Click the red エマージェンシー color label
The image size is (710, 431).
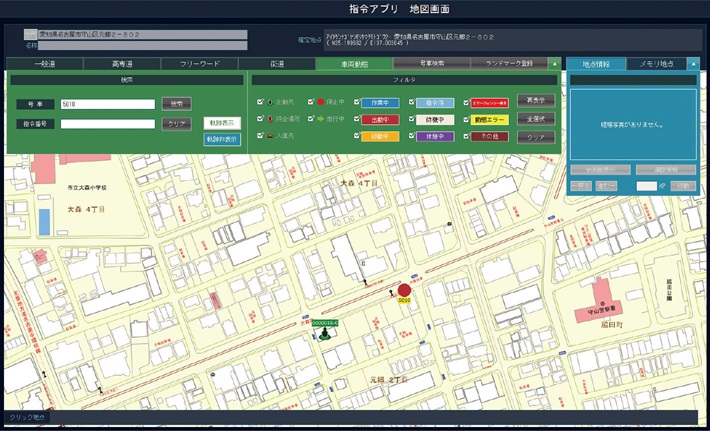coord(490,103)
